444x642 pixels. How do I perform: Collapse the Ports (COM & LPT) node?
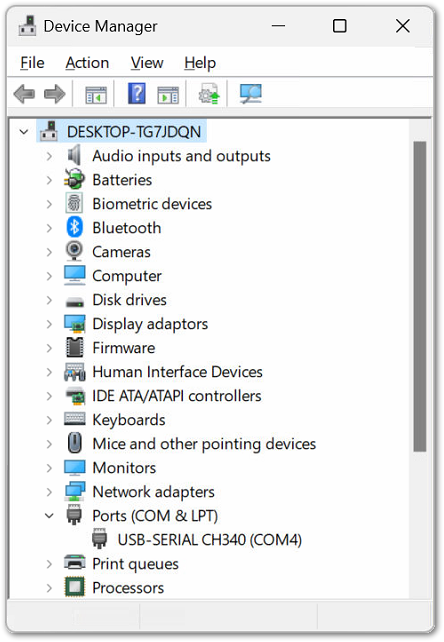coord(49,515)
